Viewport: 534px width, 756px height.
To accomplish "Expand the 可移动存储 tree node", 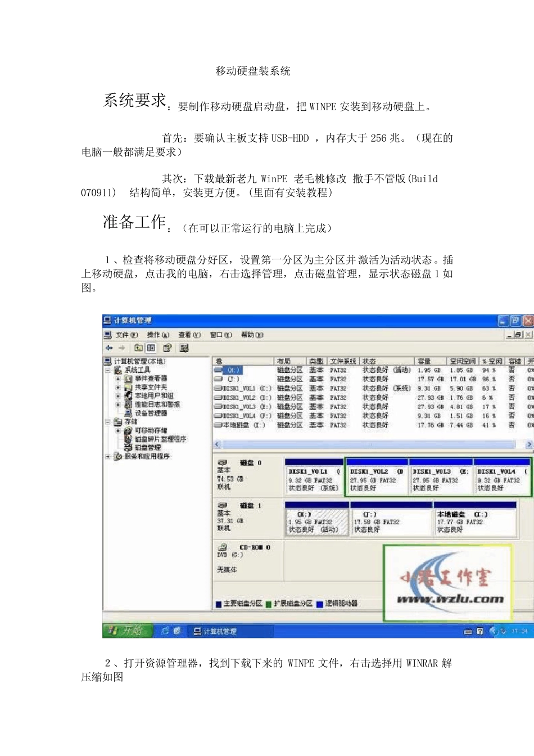I will pyautogui.click(x=118, y=430).
